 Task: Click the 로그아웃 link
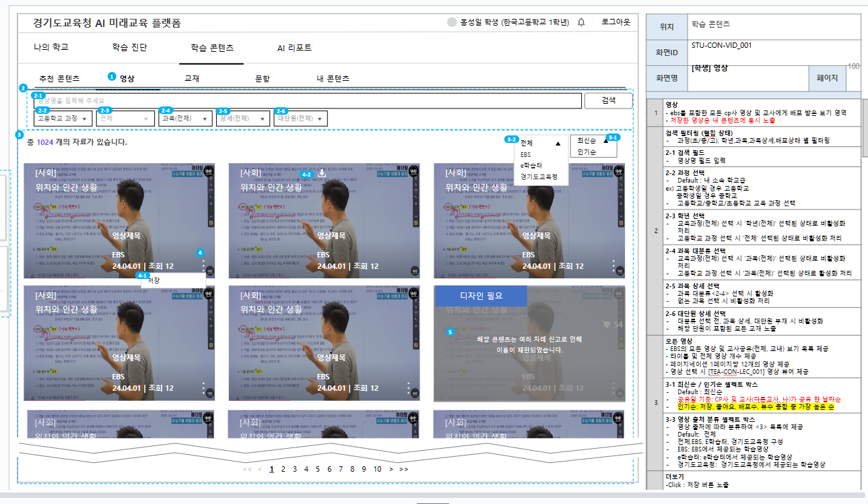pos(615,22)
